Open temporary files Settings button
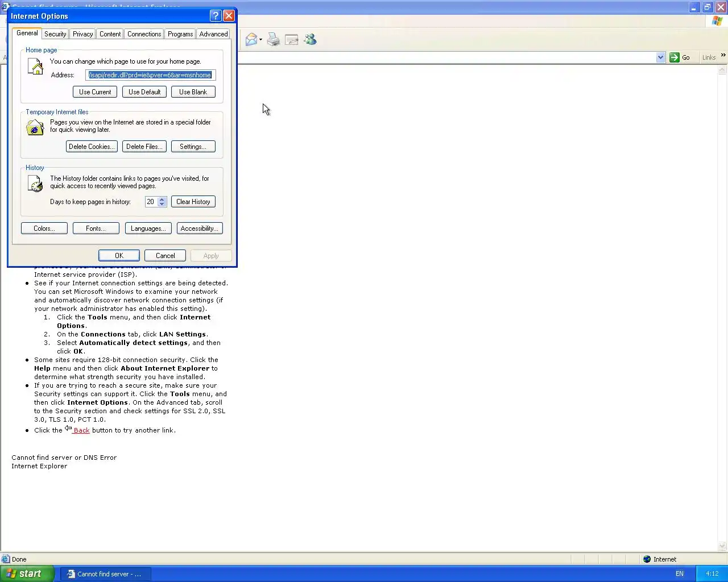This screenshot has width=728, height=582. (193, 147)
